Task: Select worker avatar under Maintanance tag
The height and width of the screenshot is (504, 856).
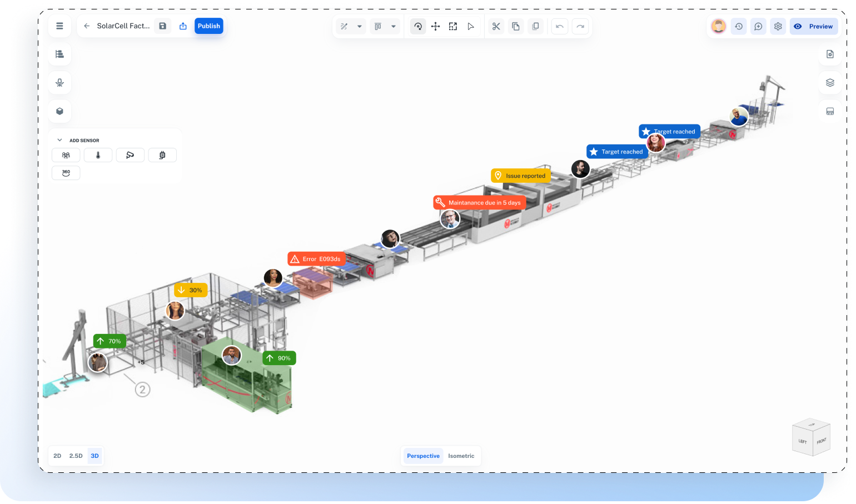Action: click(450, 219)
